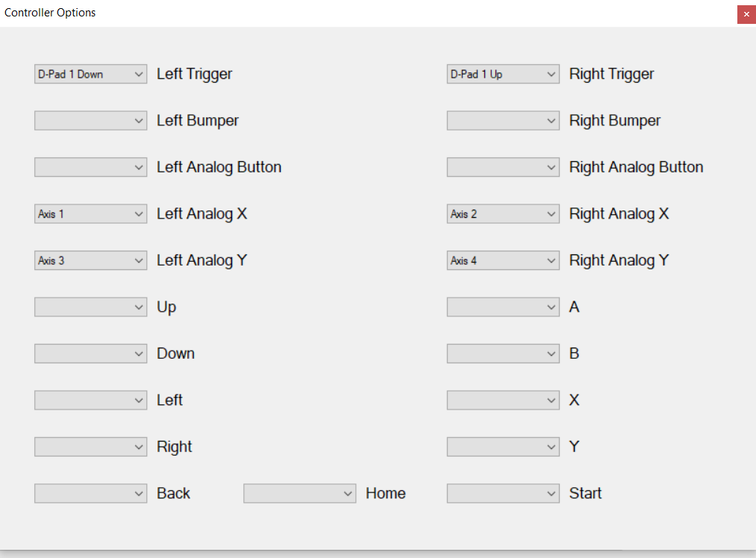The height and width of the screenshot is (558, 756).
Task: Expand the Left Bumper combo box
Action: tap(90, 120)
